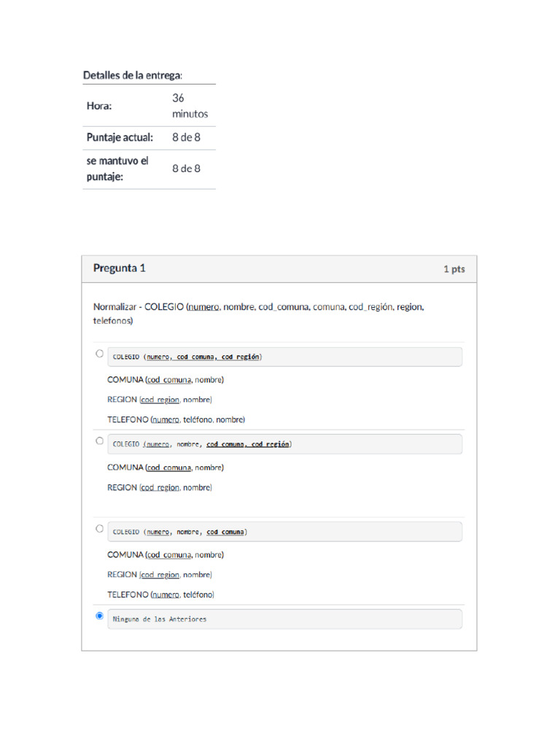Click the 'Hora:' row label

[x=99, y=106]
